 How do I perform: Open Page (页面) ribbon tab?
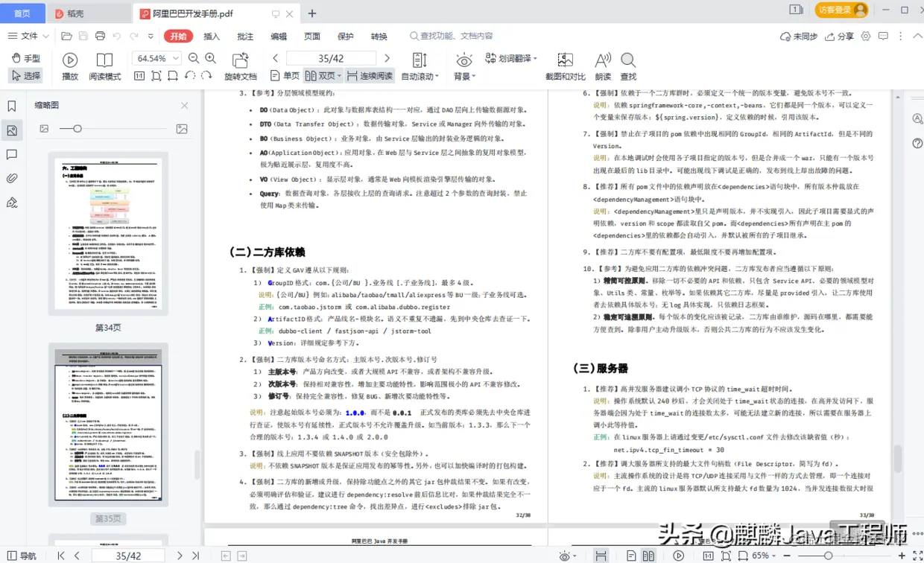click(312, 36)
